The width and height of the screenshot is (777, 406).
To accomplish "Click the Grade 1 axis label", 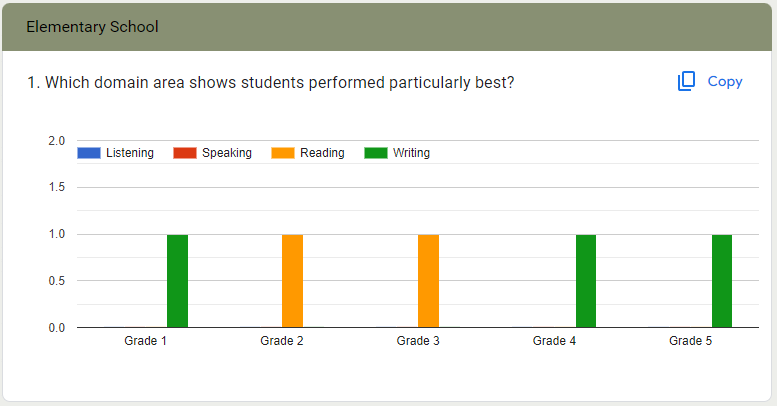I will (x=146, y=341).
